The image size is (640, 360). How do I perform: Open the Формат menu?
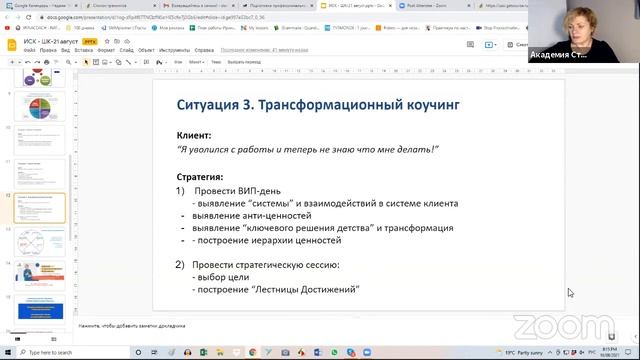106,50
